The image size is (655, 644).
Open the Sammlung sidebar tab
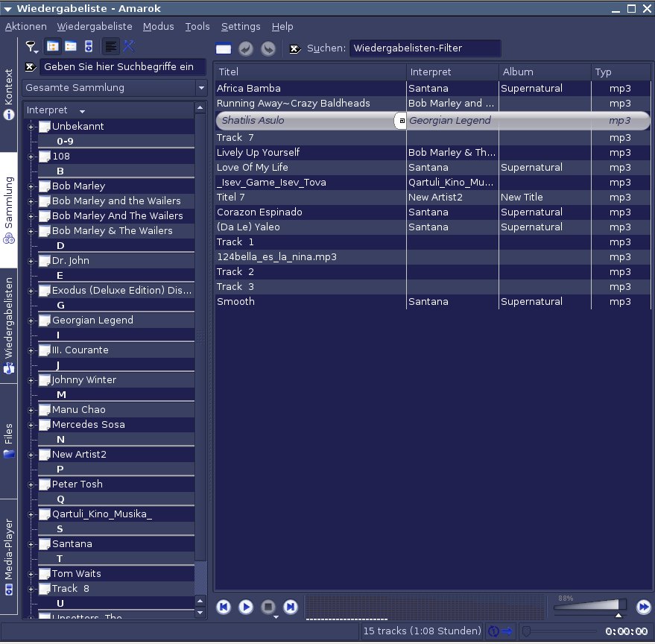[x=8, y=209]
